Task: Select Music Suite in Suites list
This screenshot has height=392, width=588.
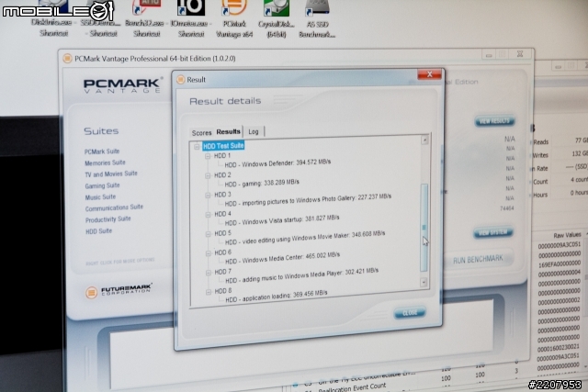Action: 100,196
